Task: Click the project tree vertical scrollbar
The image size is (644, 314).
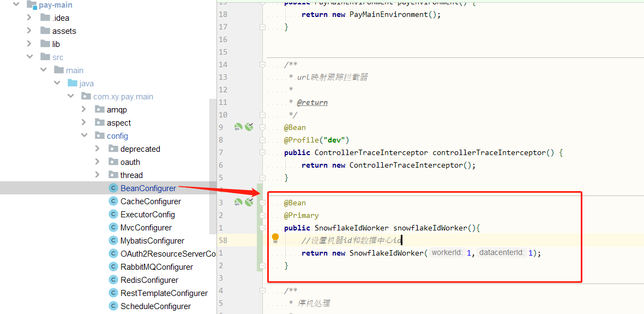Action: click(x=213, y=166)
